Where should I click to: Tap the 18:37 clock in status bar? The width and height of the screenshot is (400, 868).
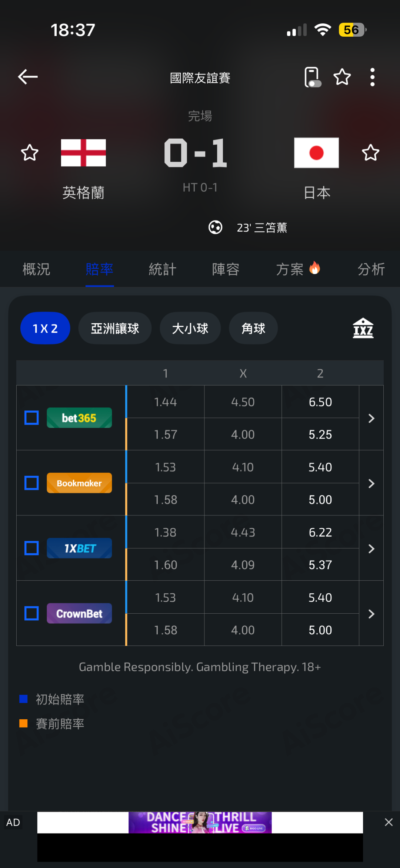[x=73, y=30]
